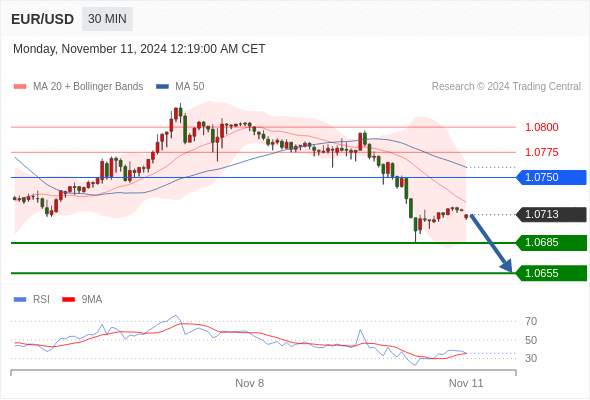Image resolution: width=590 pixels, height=400 pixels.
Task: Click the 'Nov 8' date axis label
Action: (x=249, y=383)
